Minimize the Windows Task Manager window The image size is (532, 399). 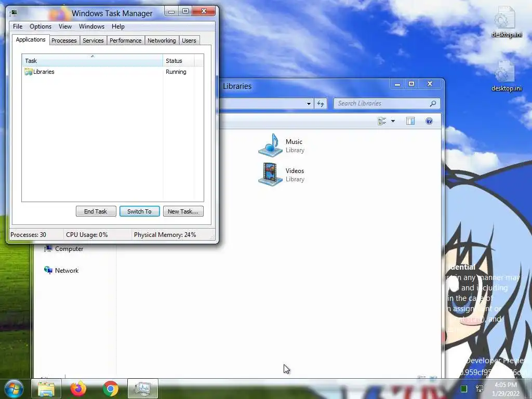click(171, 11)
